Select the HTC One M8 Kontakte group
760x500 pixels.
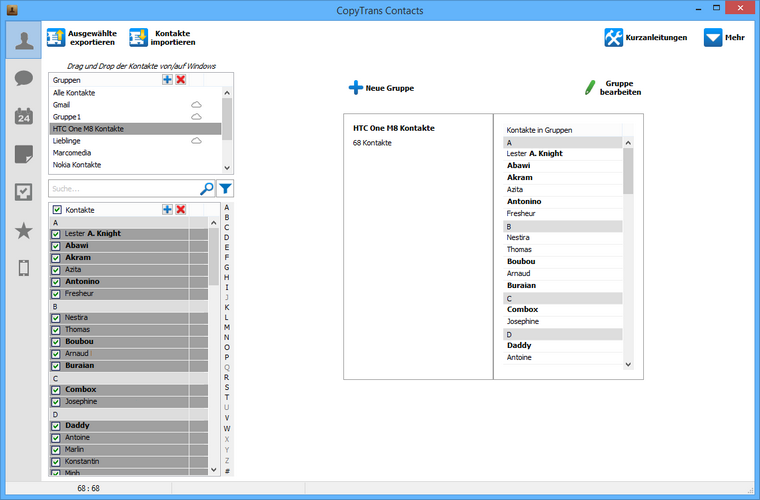pyautogui.click(x=135, y=129)
